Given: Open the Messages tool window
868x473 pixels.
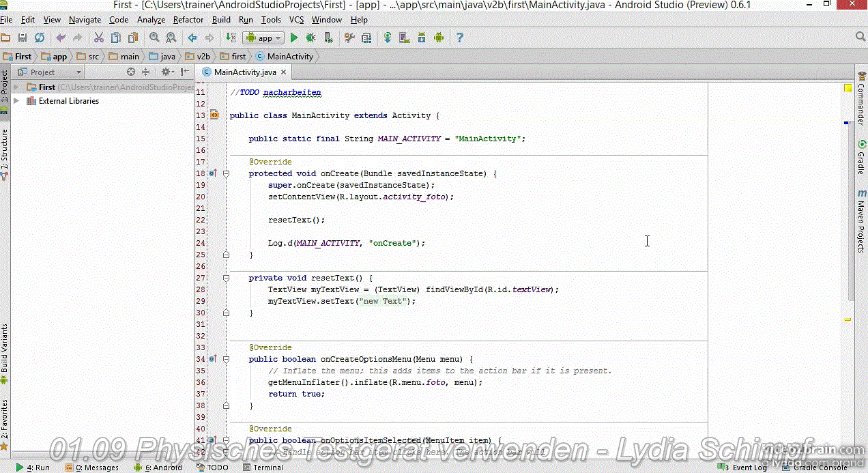Looking at the screenshot, I should pos(92,468).
